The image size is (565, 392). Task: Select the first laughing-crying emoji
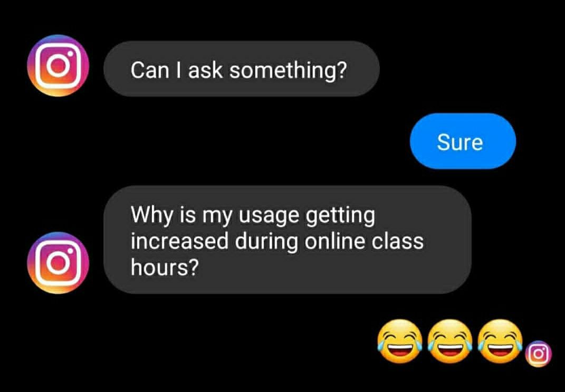pos(399,341)
